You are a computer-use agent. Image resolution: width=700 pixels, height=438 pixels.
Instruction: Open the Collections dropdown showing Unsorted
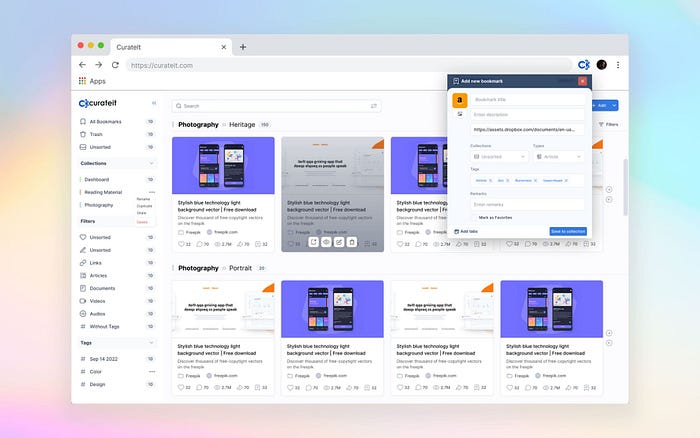[499, 157]
